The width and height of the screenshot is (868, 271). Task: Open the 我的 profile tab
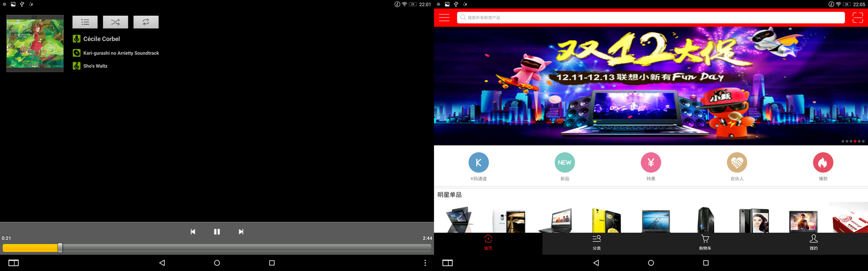[x=814, y=243]
